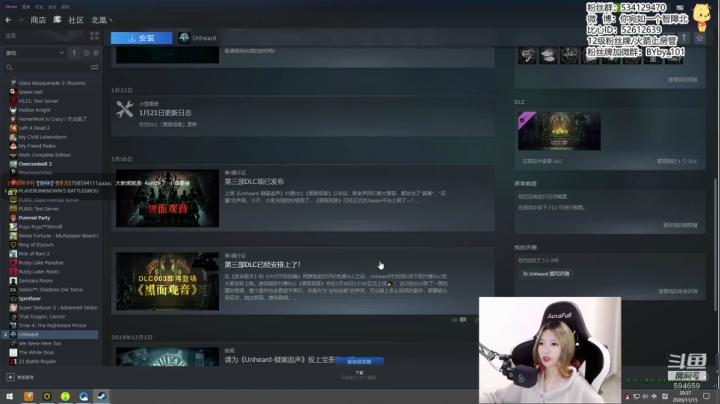720x404 pixels.
Task: Select Super Seducer 2
Action: pos(58,308)
